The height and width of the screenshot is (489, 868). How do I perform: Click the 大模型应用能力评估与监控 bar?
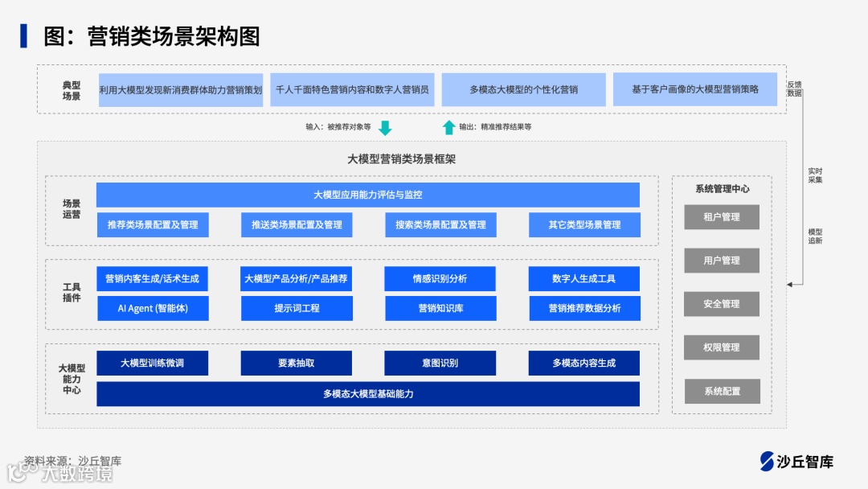tap(368, 195)
